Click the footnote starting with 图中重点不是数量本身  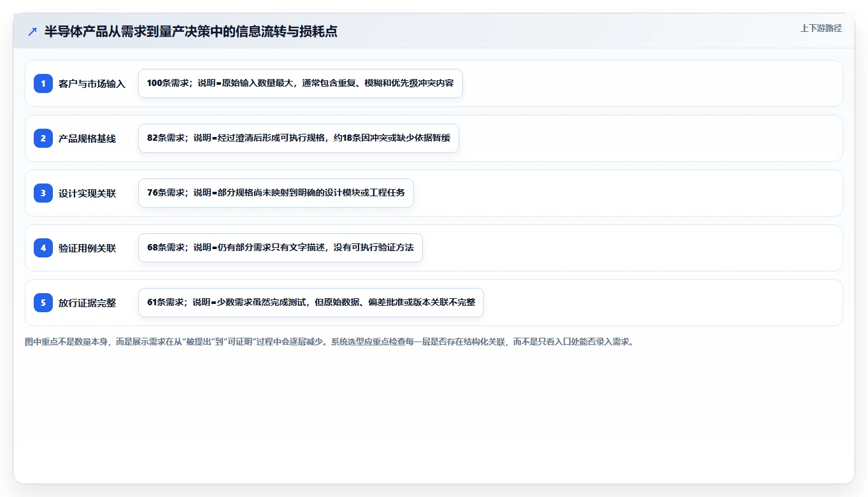click(329, 342)
